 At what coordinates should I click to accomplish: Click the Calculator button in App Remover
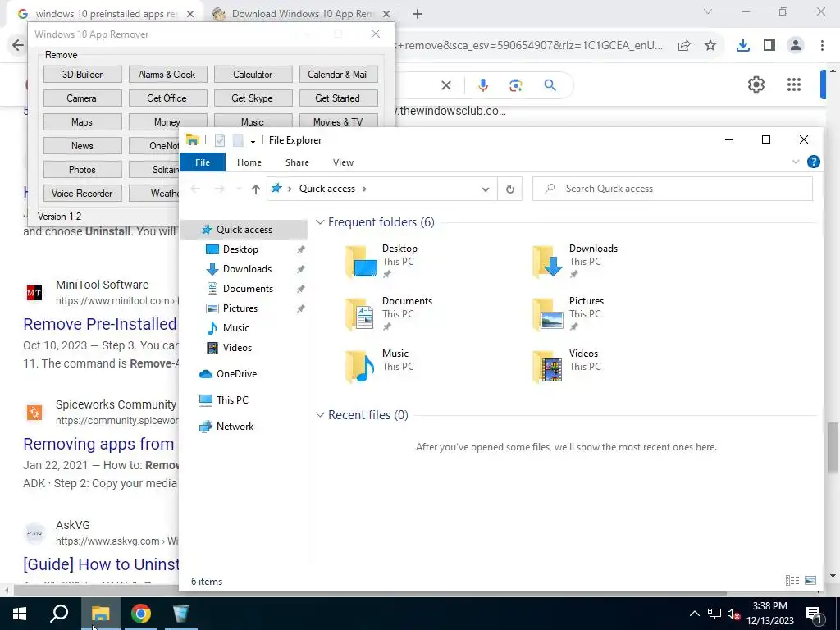click(253, 75)
